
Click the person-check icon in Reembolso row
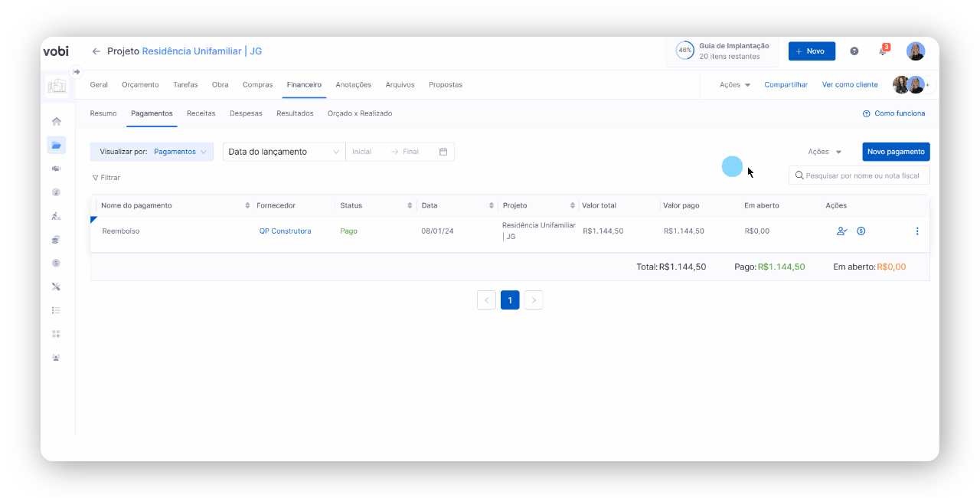point(842,231)
